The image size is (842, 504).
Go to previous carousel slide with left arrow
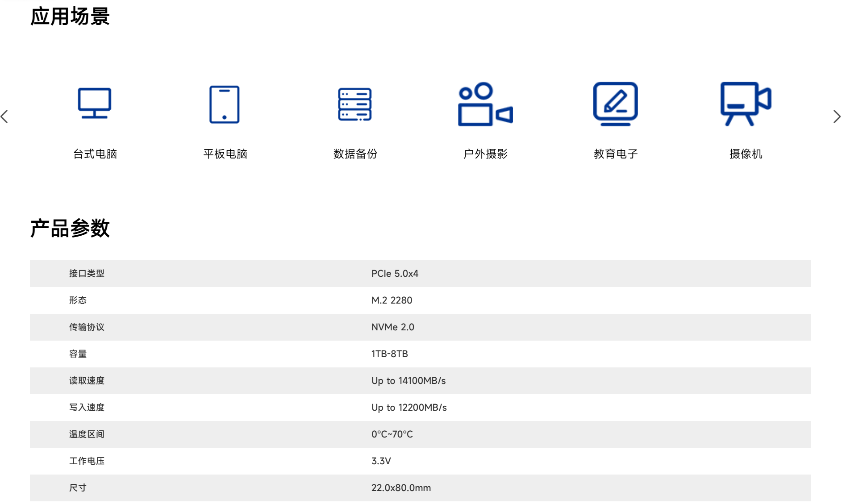point(5,117)
